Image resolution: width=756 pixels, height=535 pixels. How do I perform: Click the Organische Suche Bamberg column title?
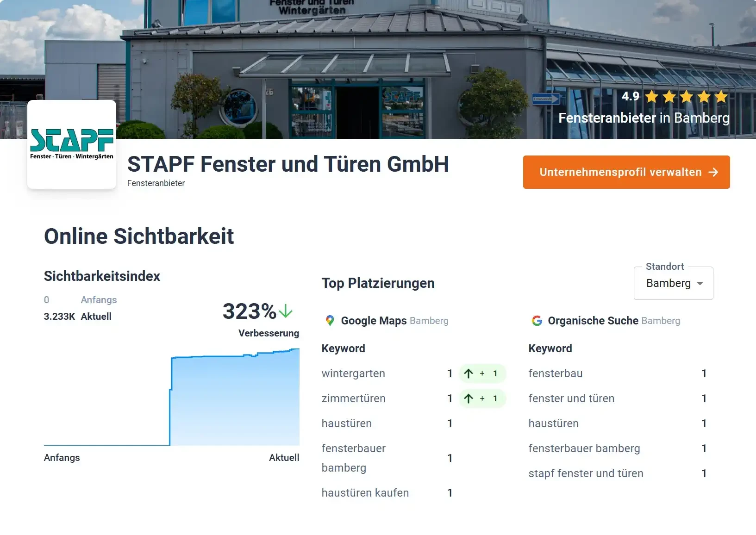[614, 321]
